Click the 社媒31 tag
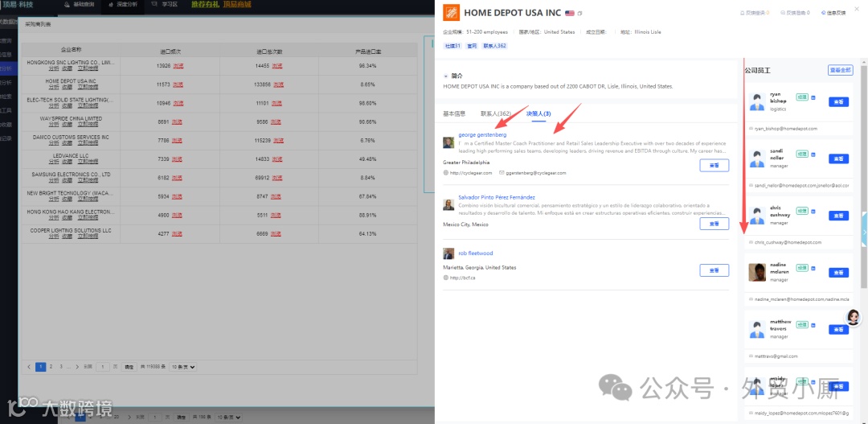Screen dimensions: 868x424 (x=452, y=46)
